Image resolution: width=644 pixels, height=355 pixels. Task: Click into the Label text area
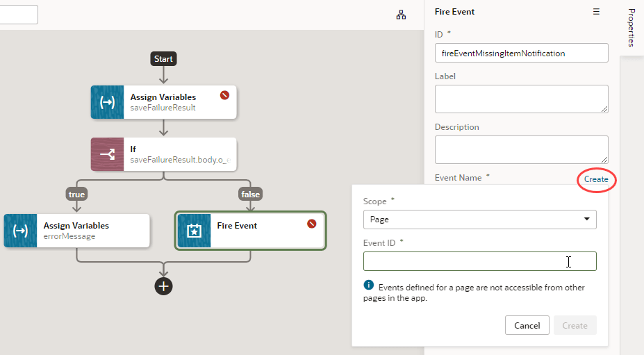tap(522, 99)
